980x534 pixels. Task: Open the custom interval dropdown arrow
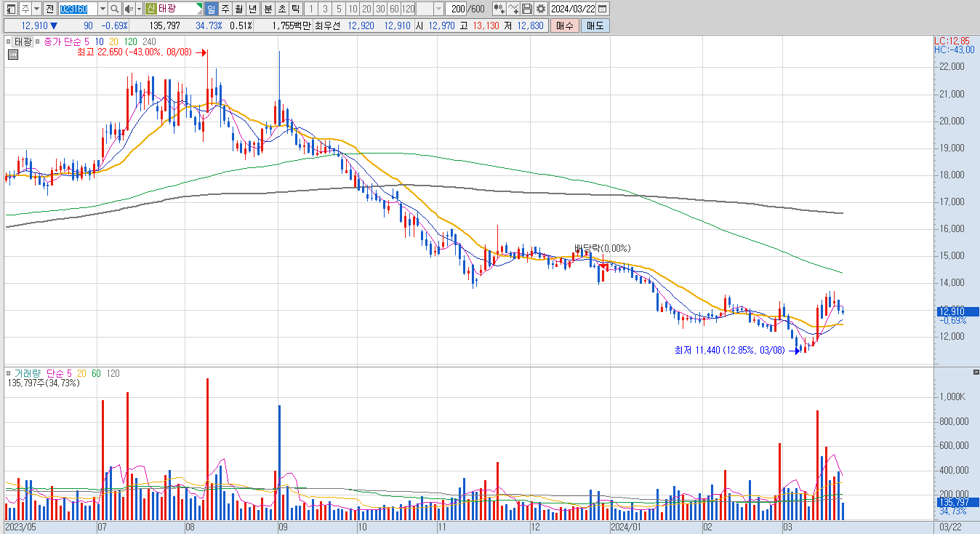coord(438,9)
